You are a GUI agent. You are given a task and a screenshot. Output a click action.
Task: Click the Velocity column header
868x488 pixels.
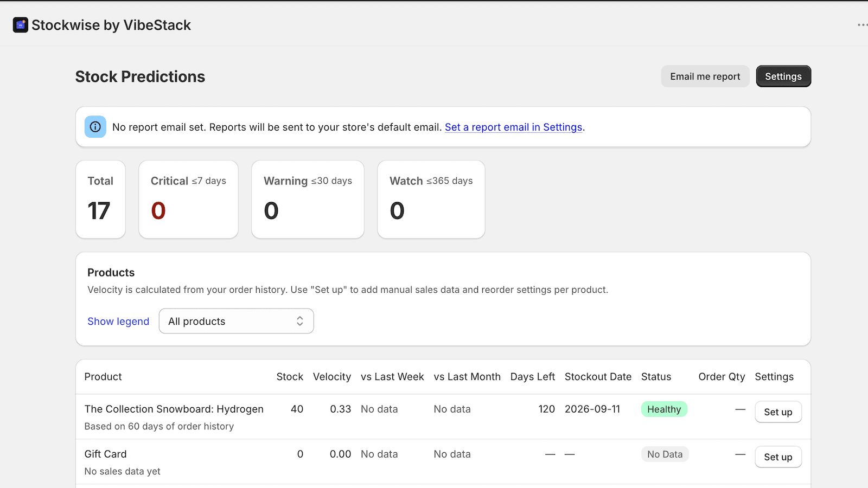[332, 377]
